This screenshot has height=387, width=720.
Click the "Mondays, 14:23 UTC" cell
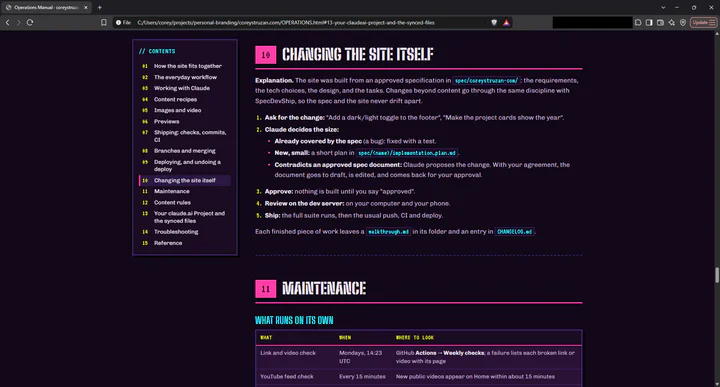tap(360, 357)
